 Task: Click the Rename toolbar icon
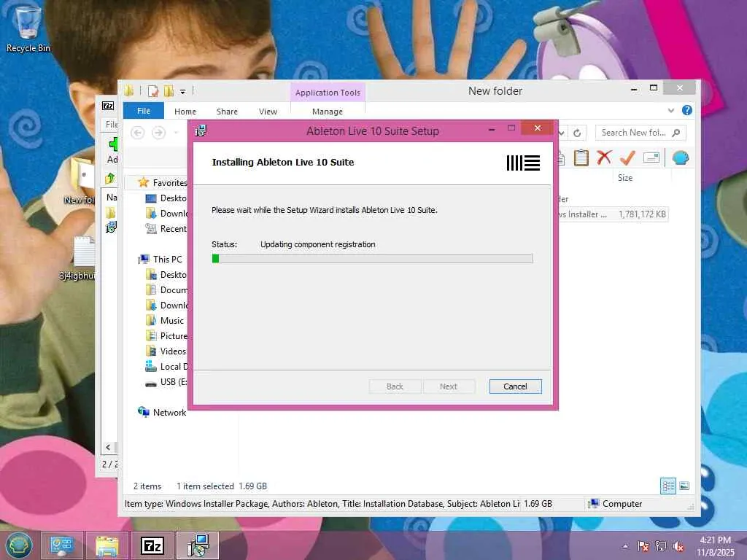(x=651, y=157)
